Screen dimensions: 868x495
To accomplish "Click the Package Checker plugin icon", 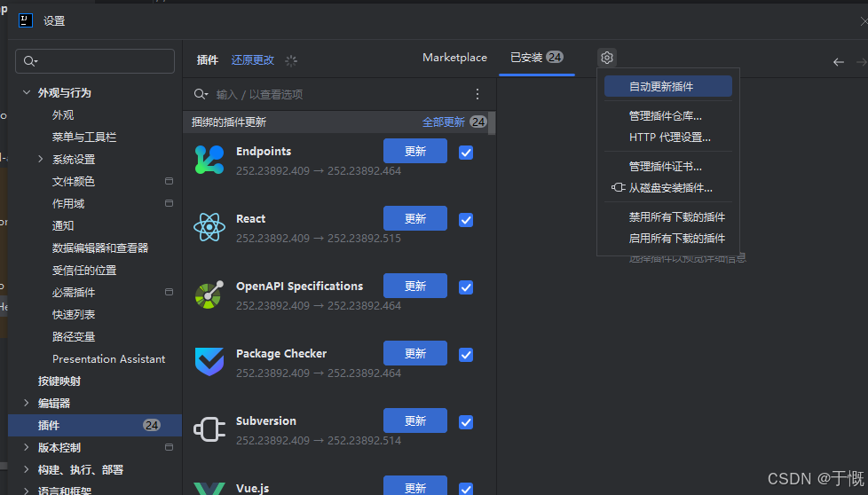I will [209, 362].
